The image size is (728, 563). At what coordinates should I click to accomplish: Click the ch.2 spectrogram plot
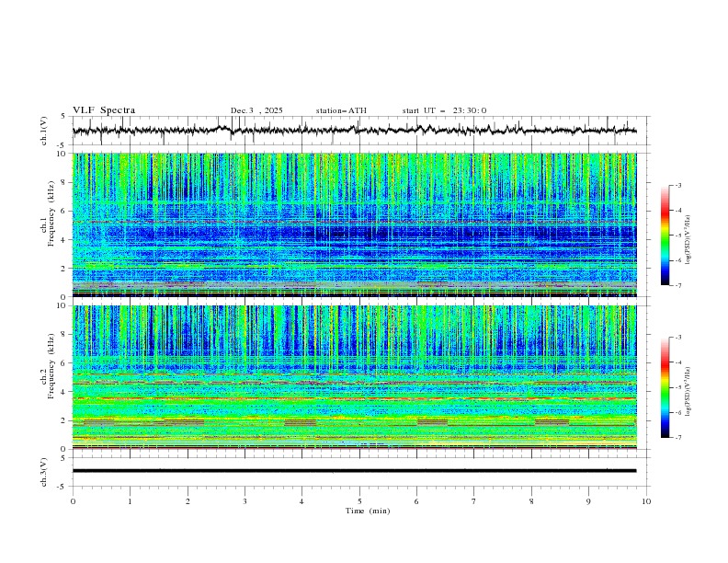354,377
